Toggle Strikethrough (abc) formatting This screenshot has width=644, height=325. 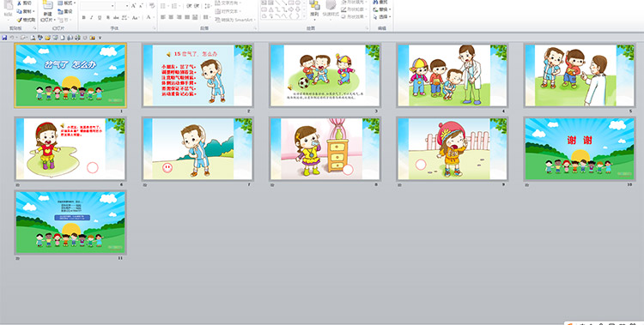coord(116,18)
